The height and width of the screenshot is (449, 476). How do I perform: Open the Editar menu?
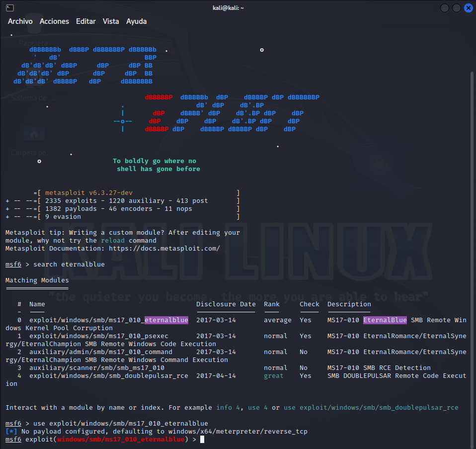click(85, 21)
